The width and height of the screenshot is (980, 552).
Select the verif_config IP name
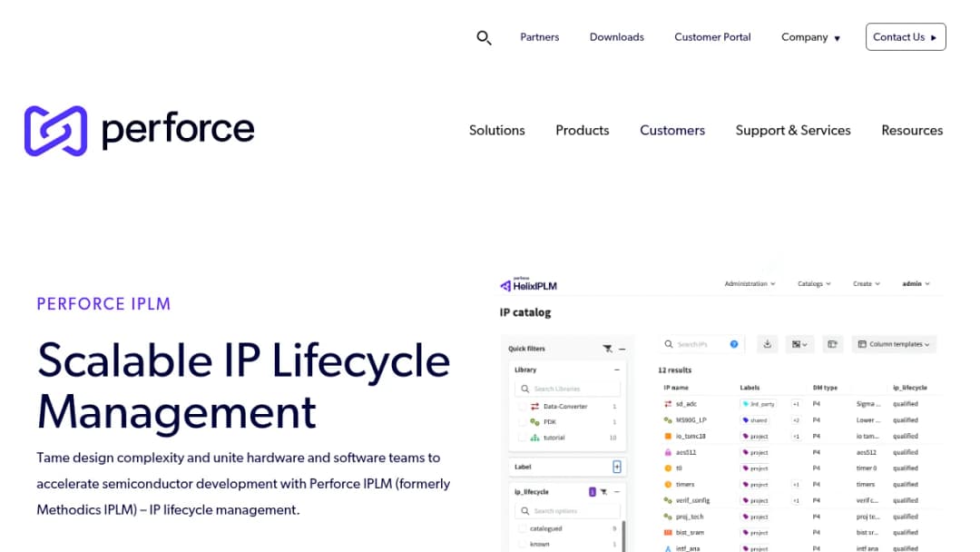pos(692,501)
